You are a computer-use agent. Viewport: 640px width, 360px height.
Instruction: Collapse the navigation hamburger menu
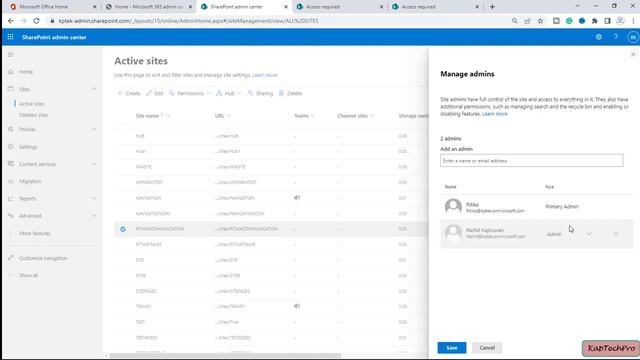pos(11,55)
